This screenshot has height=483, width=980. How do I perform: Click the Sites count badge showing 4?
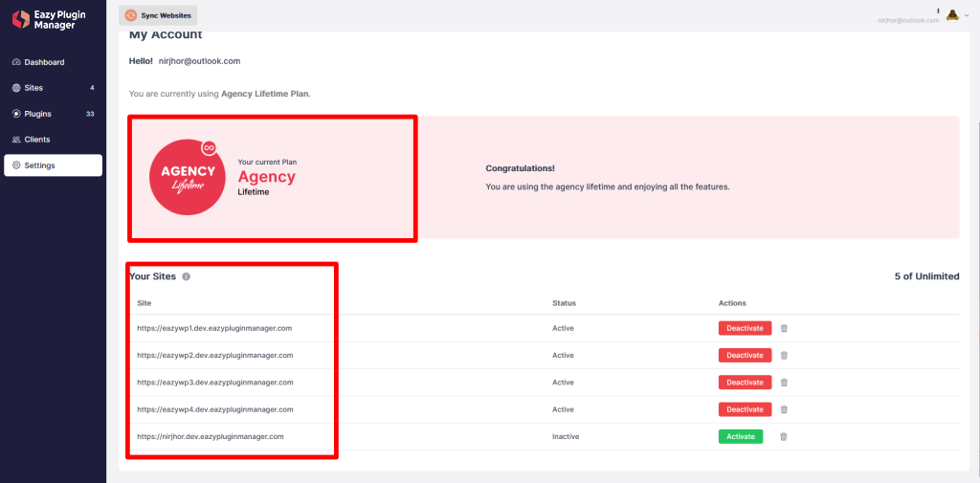pos(92,88)
